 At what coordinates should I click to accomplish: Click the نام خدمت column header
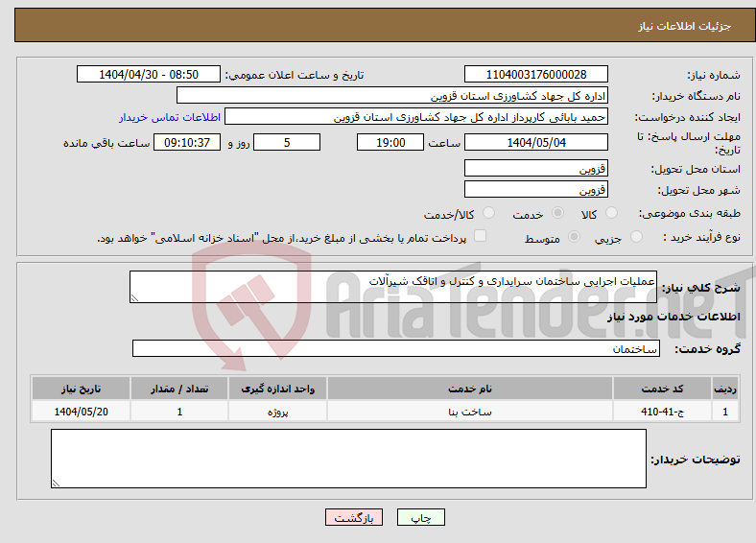tap(469, 389)
